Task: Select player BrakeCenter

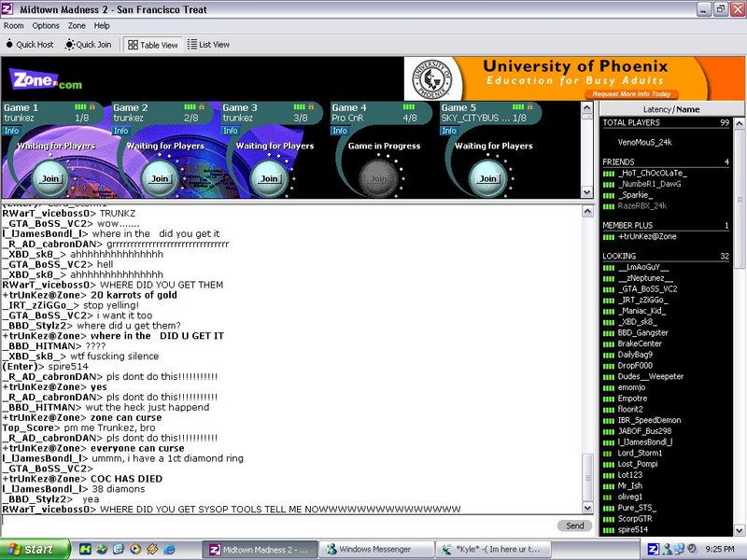Action: click(640, 343)
